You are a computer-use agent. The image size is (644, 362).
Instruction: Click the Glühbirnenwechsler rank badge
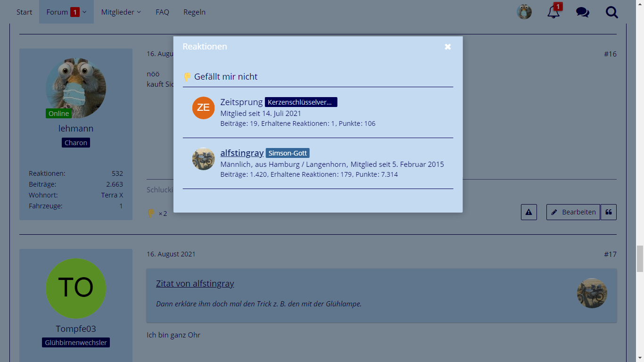(76, 343)
